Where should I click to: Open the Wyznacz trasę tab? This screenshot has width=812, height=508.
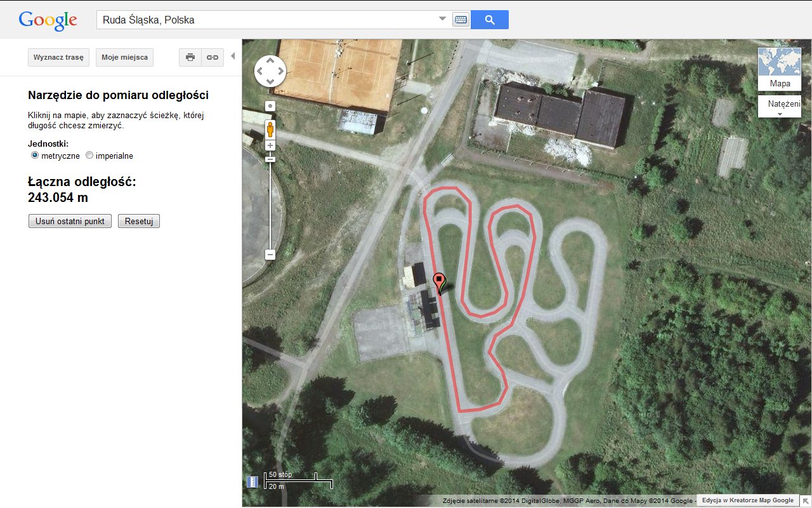(59, 57)
